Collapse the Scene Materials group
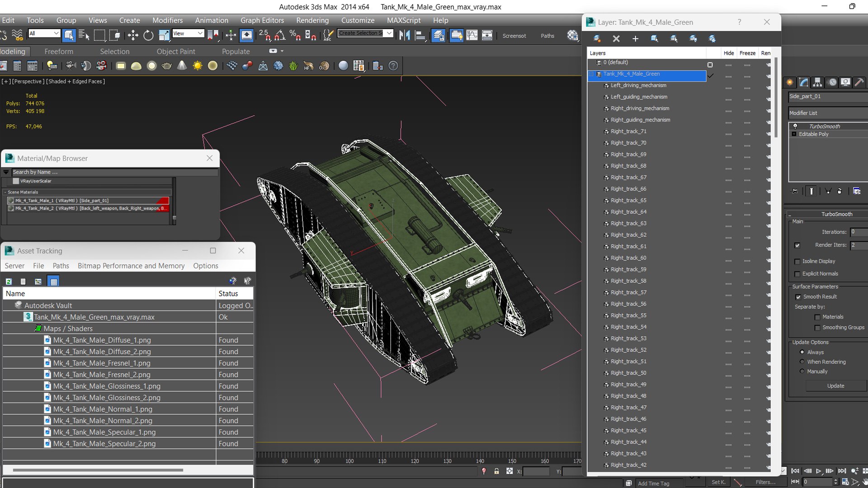 (5, 192)
